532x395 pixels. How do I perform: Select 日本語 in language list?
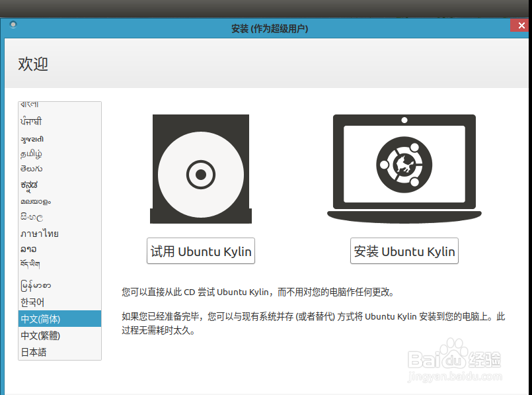tap(59, 352)
